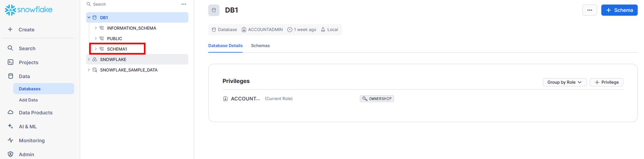Expand the INFORMATION_SCHEMA schema node
Viewport: 644px width, 159px height.
click(96, 28)
